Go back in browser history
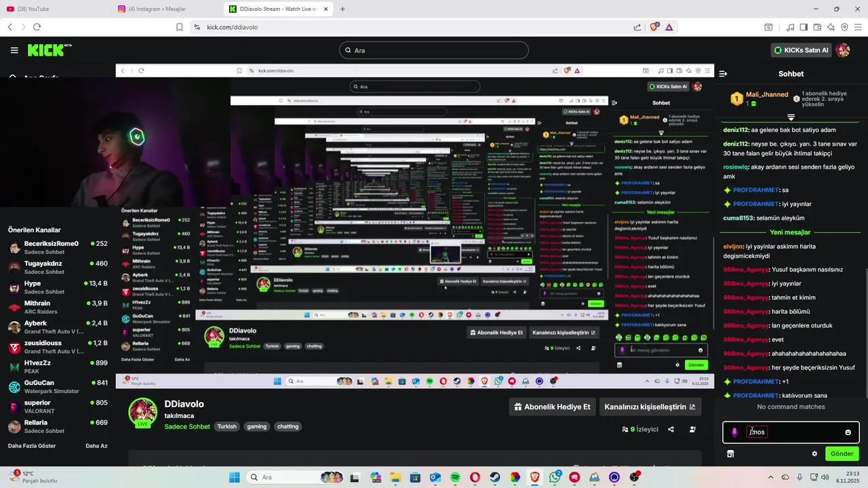868x488 pixels. pyautogui.click(x=10, y=27)
